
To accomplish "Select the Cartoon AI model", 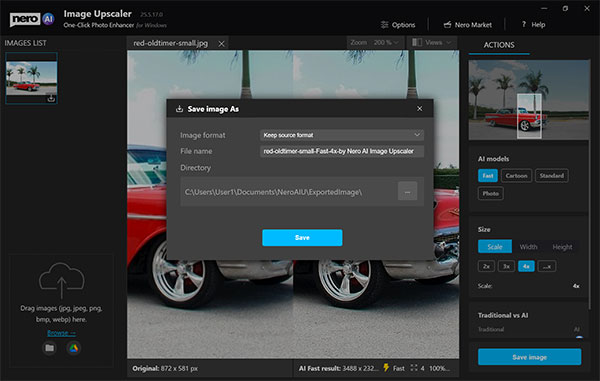I will click(516, 176).
